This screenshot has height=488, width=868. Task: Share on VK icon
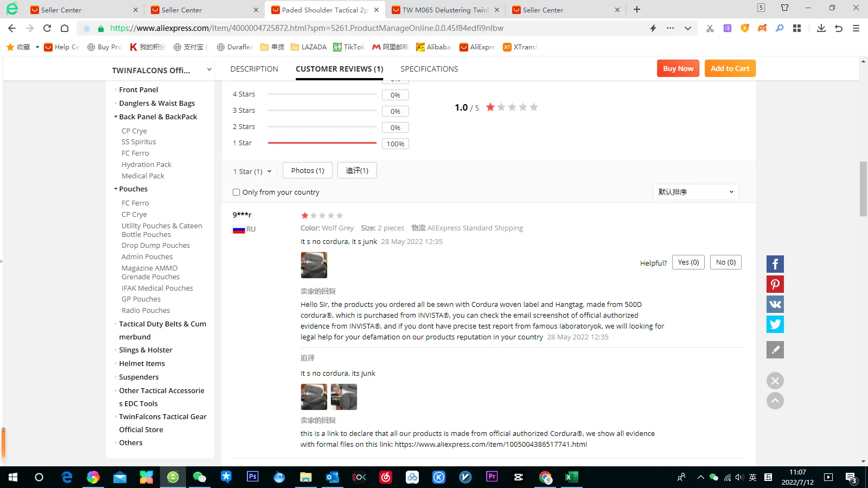[775, 304]
